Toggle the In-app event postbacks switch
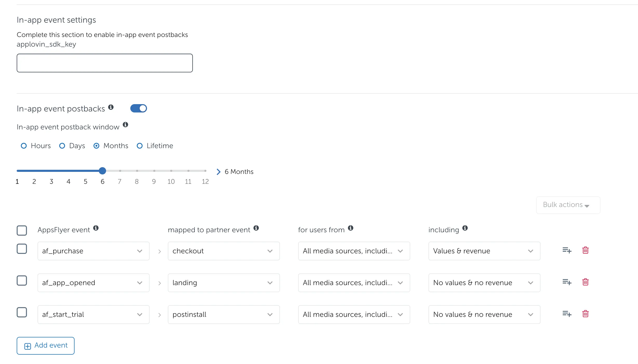Image resolution: width=638 pixels, height=364 pixels. (x=139, y=108)
